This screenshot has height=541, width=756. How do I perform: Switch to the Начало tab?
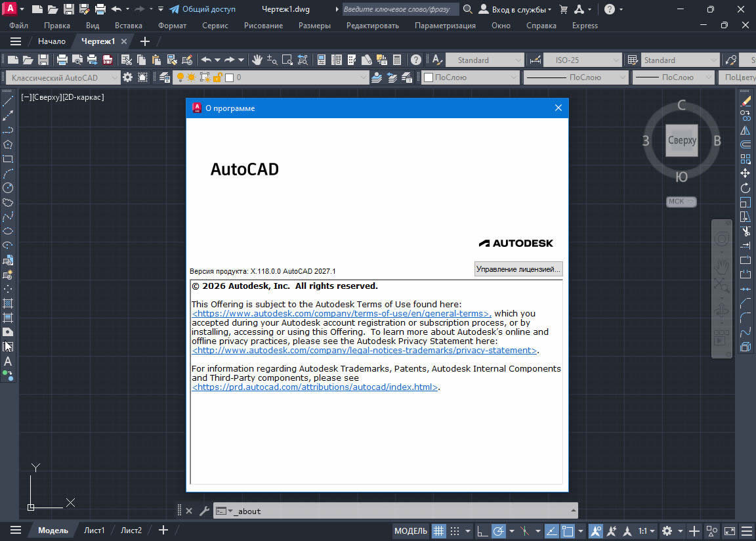52,41
